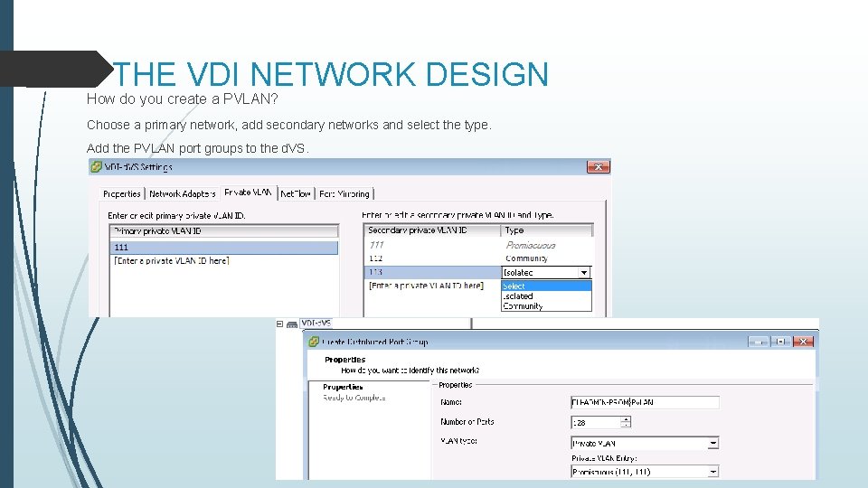Close the Create Distributed Port Group window
This screenshot has height=488, width=868.
click(803, 342)
